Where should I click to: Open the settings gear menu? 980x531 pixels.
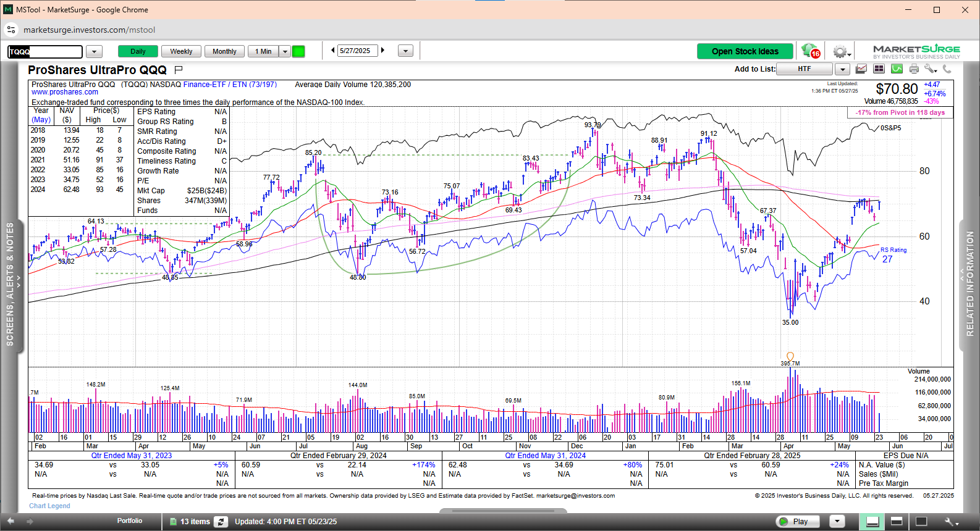[x=840, y=52]
